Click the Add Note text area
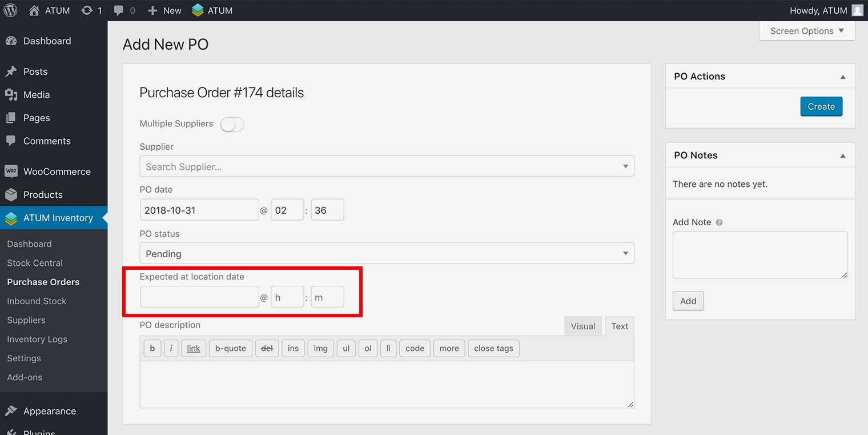This screenshot has width=868, height=435. click(759, 255)
